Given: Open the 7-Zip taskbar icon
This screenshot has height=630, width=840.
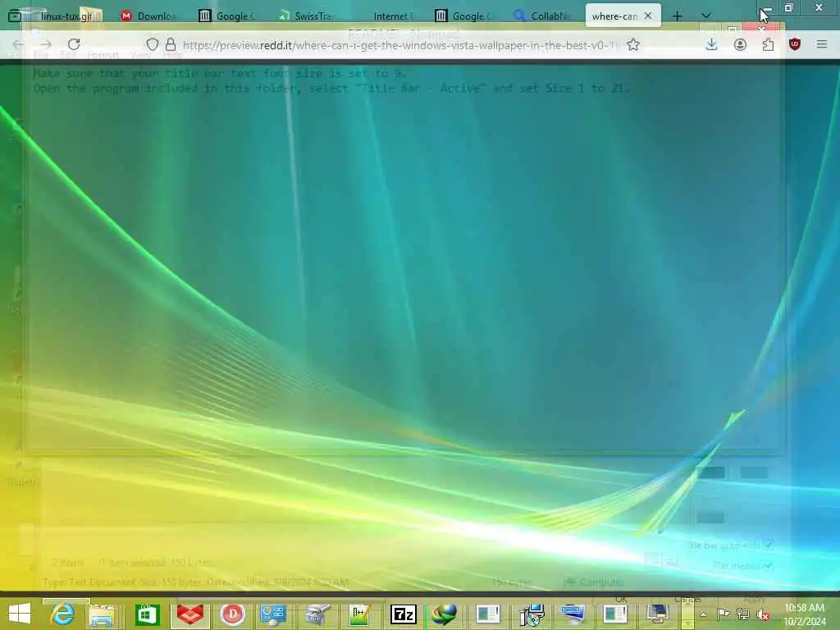Looking at the screenshot, I should tap(403, 614).
